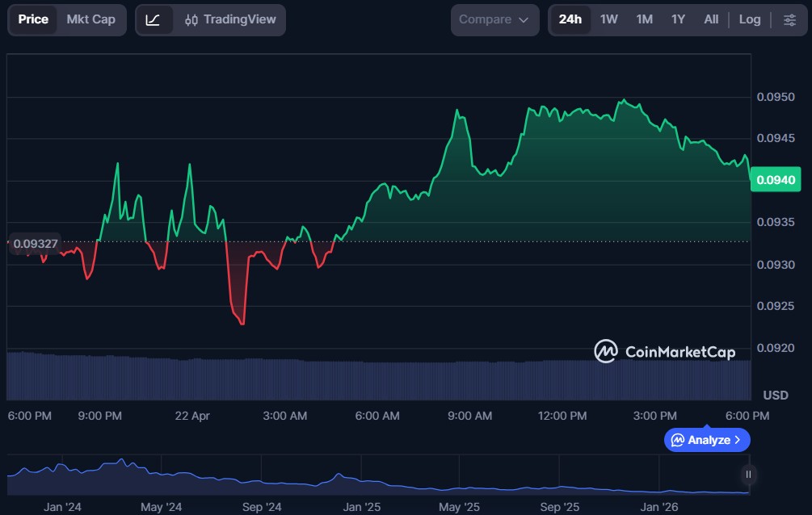Open chart settings sliders icon
The width and height of the screenshot is (812, 515).
[x=789, y=19]
